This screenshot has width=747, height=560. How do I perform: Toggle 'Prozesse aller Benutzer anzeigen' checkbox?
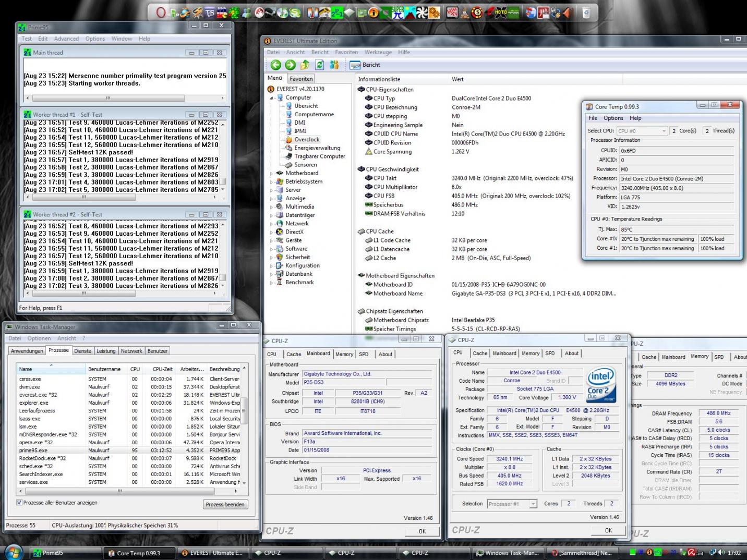pos(19,503)
